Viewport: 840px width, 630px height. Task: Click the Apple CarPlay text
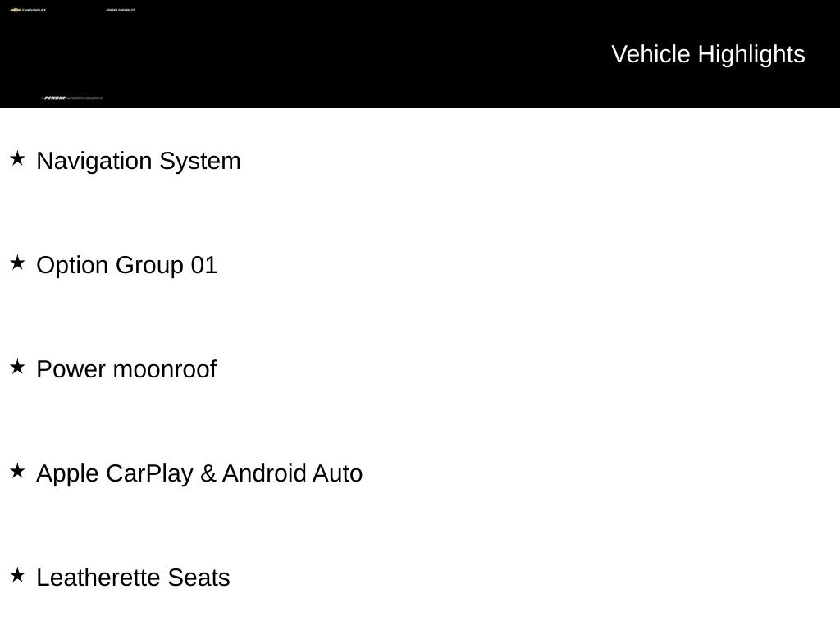115,473
